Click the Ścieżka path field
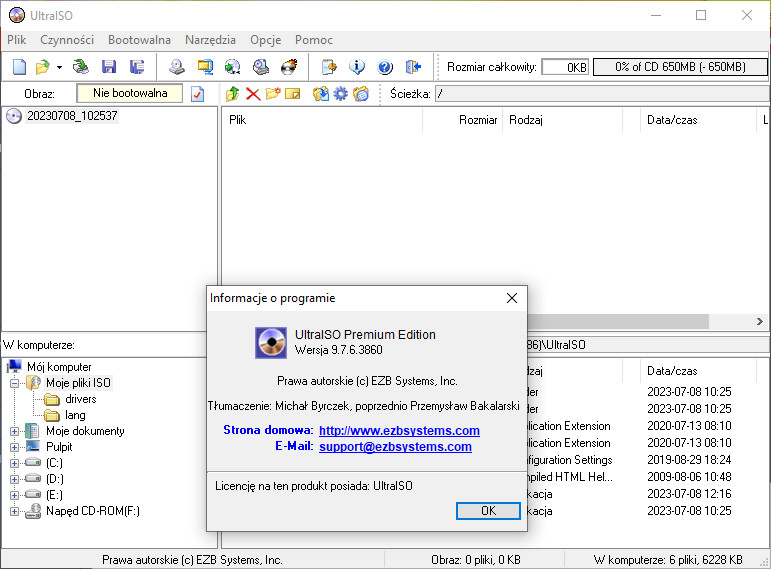The image size is (771, 569). (602, 93)
